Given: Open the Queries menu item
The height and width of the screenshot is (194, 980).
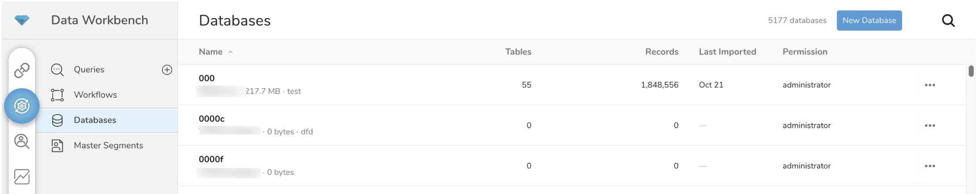Looking at the screenshot, I should 89,69.
